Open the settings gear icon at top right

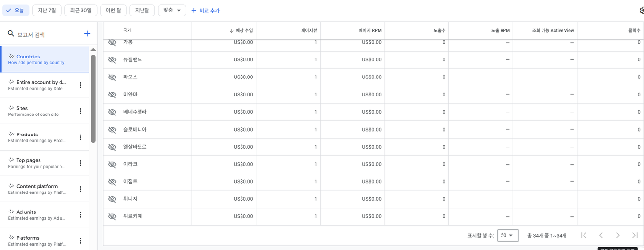click(642, 10)
